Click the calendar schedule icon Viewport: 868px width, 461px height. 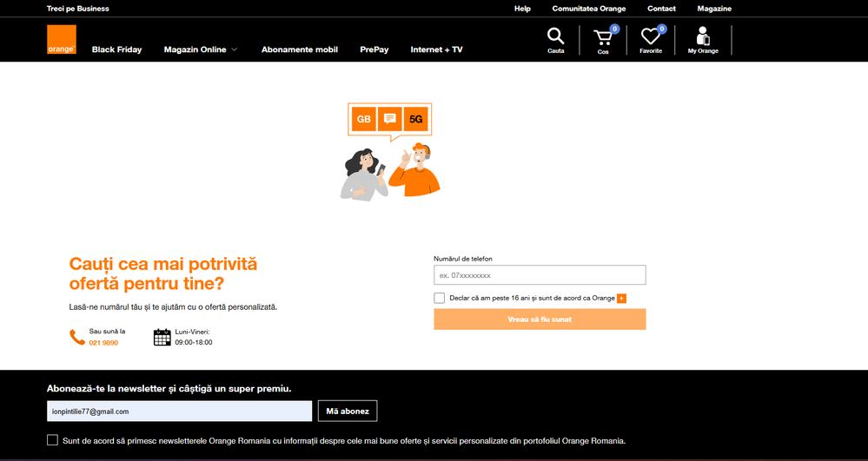(162, 337)
